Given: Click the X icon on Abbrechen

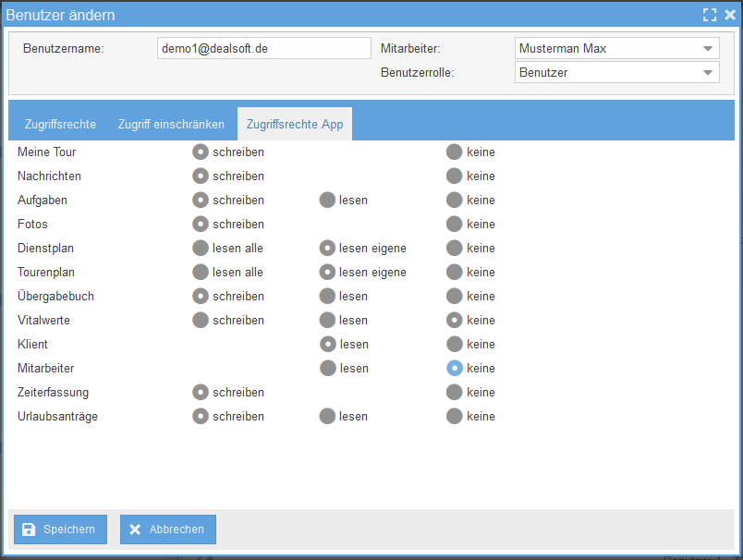Looking at the screenshot, I should pyautogui.click(x=135, y=530).
